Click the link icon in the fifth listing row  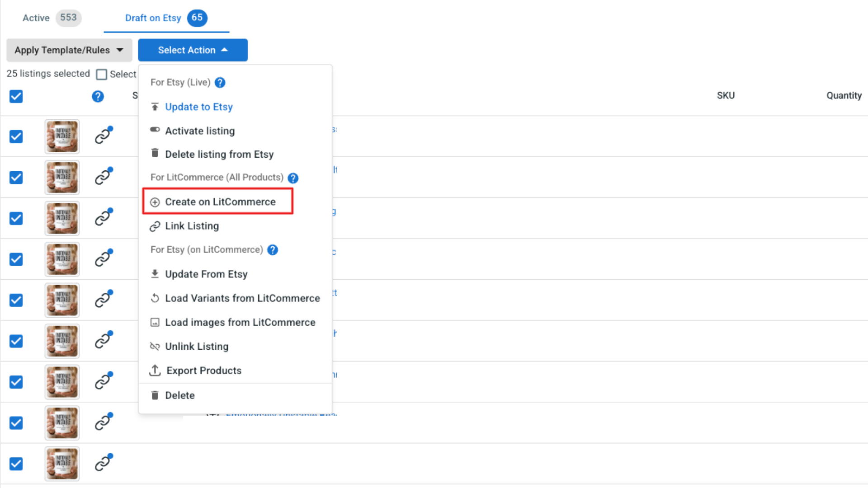pyautogui.click(x=104, y=299)
